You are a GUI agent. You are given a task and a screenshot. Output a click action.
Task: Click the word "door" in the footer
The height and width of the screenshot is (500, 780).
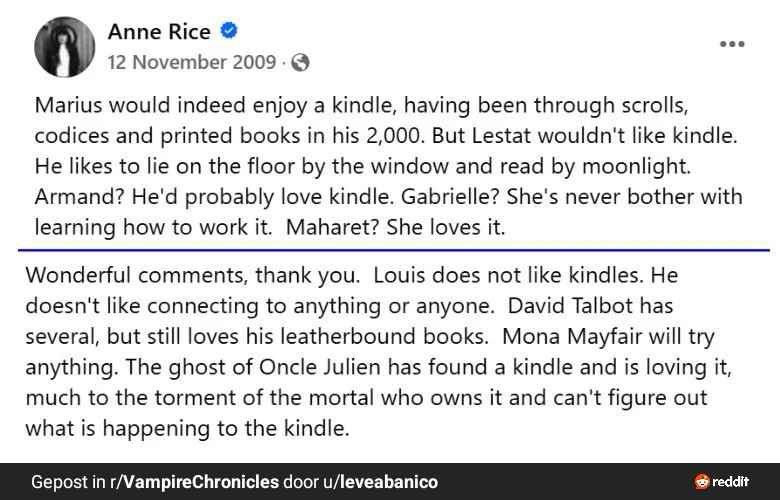[x=300, y=482]
